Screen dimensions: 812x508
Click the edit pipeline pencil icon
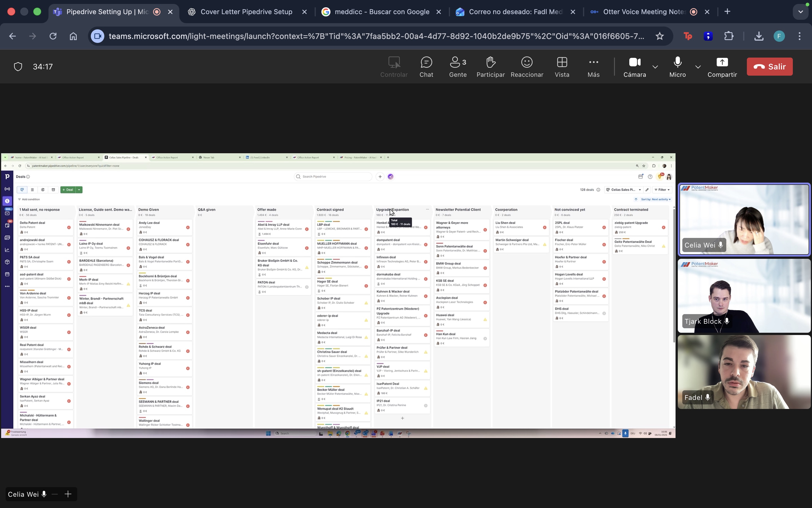[x=647, y=190]
